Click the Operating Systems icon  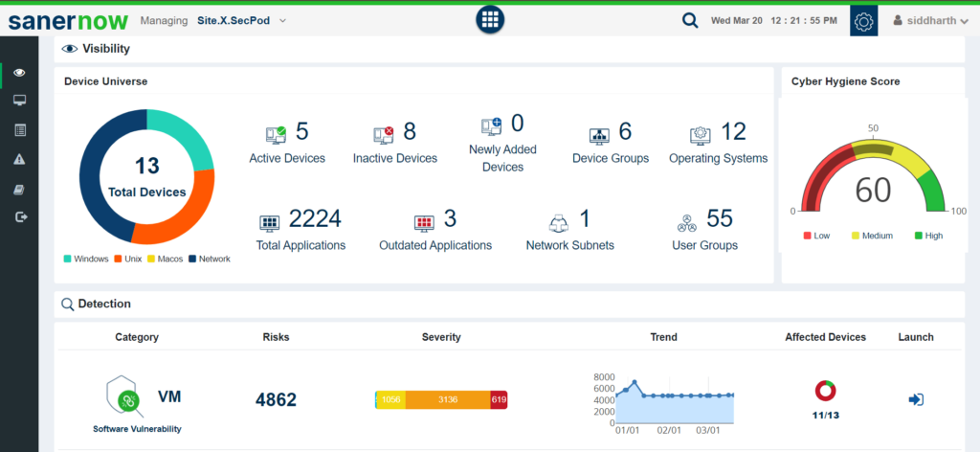[x=701, y=134]
